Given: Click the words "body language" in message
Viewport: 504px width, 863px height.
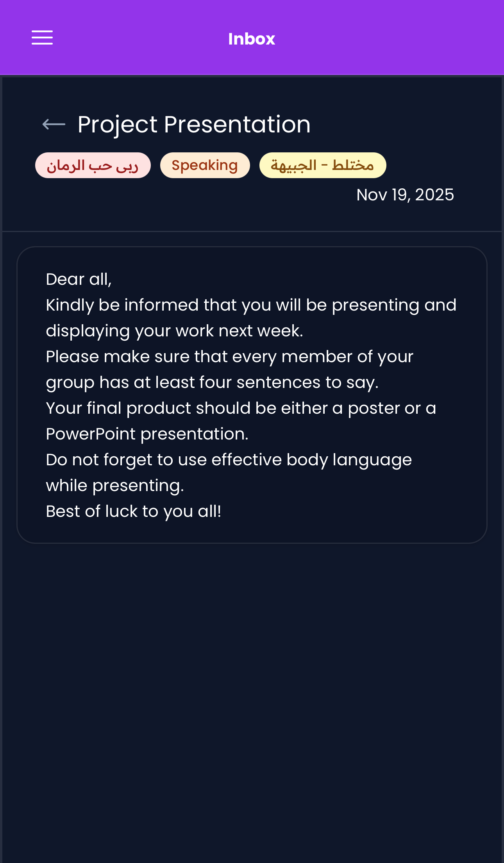Looking at the screenshot, I should tap(349, 460).
